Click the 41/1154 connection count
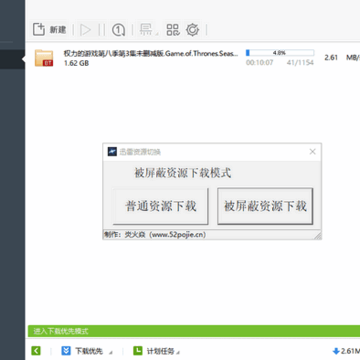 tap(300, 63)
